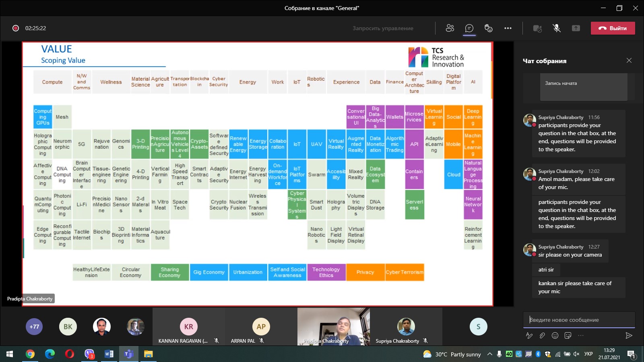Select the S participant avatar
This screenshot has width=644, height=362.
pyautogui.click(x=479, y=327)
